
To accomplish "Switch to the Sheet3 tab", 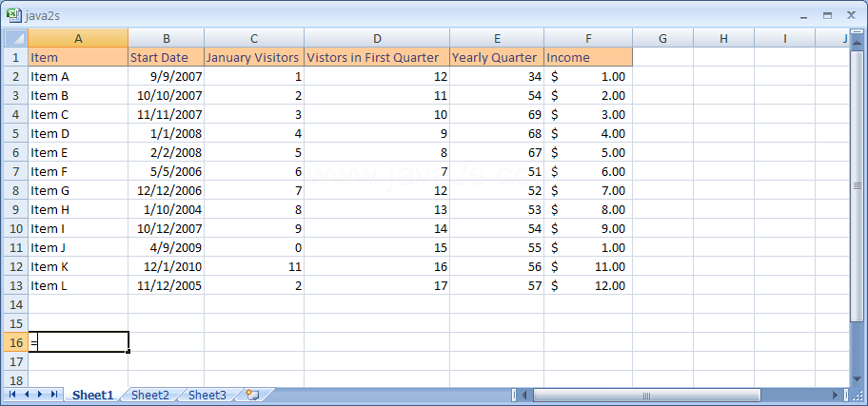I will coord(207,395).
